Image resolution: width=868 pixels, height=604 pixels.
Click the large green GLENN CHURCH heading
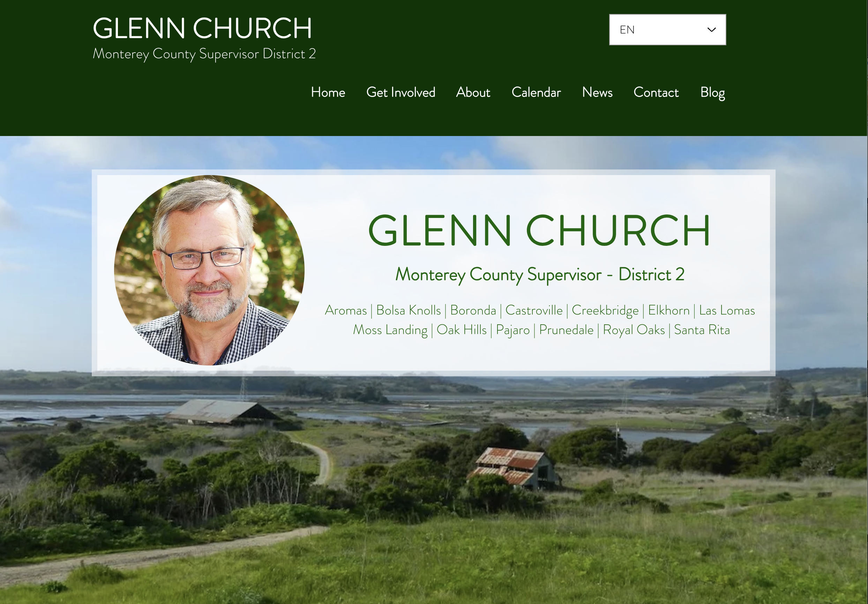click(x=539, y=230)
